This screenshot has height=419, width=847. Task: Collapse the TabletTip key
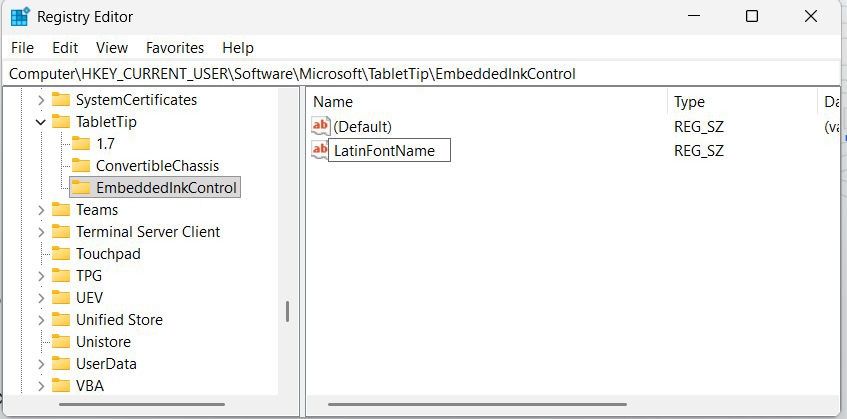point(41,122)
